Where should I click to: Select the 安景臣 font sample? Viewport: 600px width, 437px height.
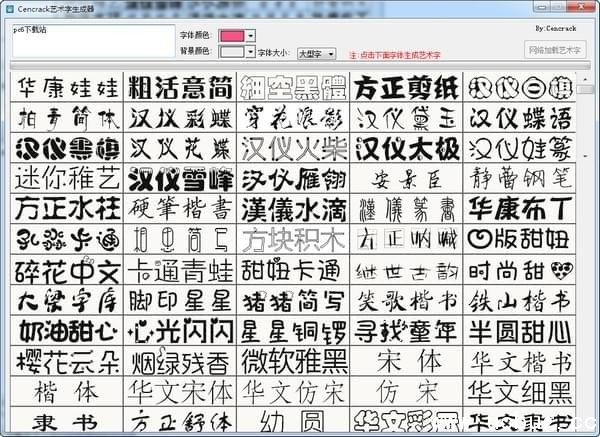pos(406,178)
